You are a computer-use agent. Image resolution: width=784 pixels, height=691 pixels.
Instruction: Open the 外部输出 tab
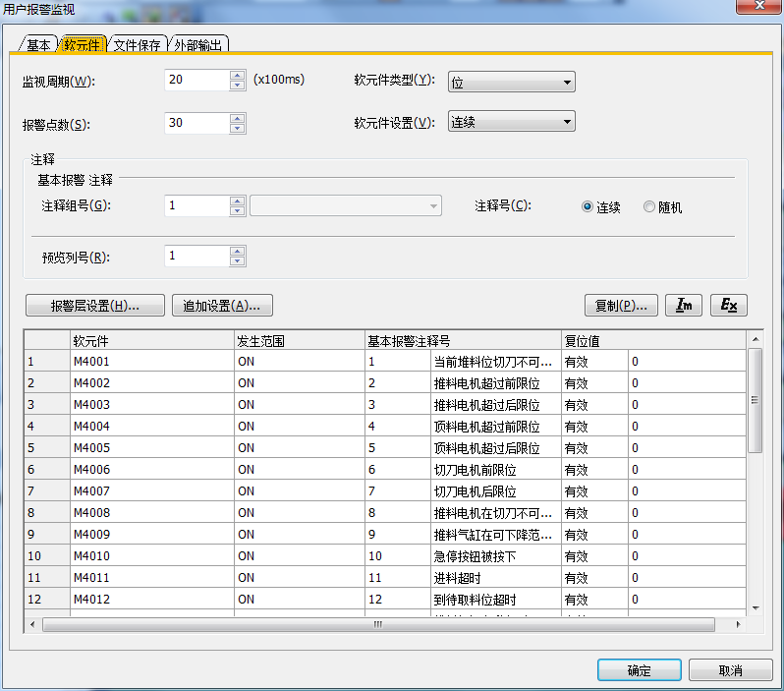[199, 45]
